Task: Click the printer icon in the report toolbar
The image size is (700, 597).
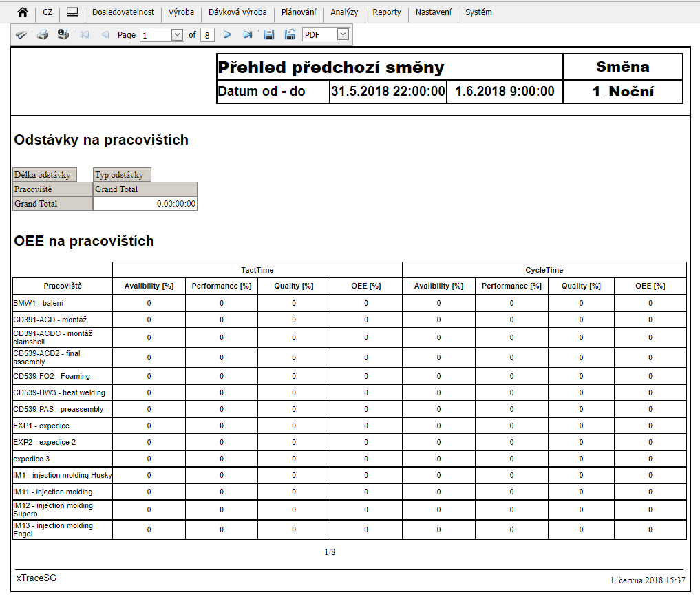Action: click(x=43, y=34)
